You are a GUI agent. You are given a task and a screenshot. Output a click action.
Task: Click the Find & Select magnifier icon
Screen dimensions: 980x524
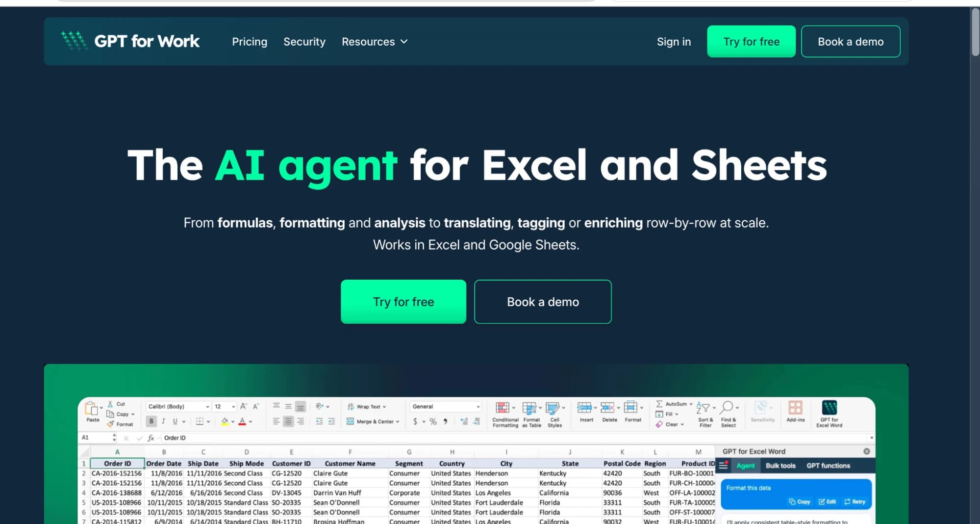click(727, 408)
